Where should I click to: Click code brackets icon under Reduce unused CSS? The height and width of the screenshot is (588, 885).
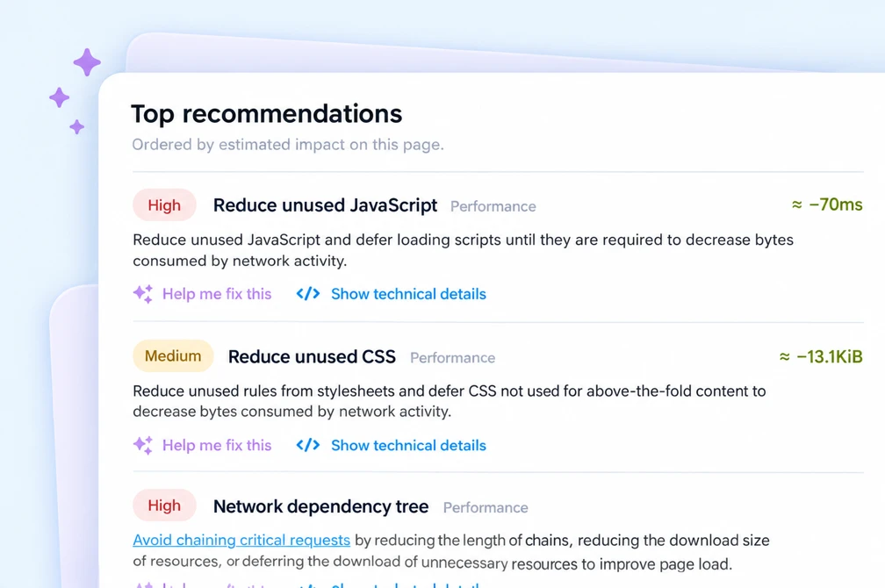(308, 445)
